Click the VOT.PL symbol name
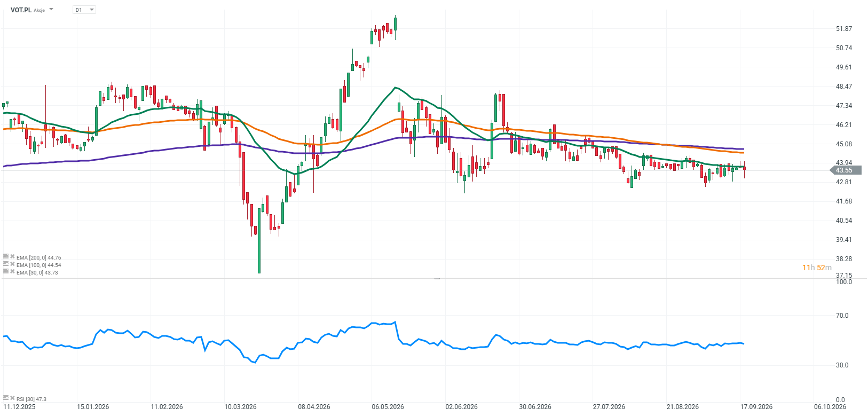868x416 pixels. coord(21,10)
